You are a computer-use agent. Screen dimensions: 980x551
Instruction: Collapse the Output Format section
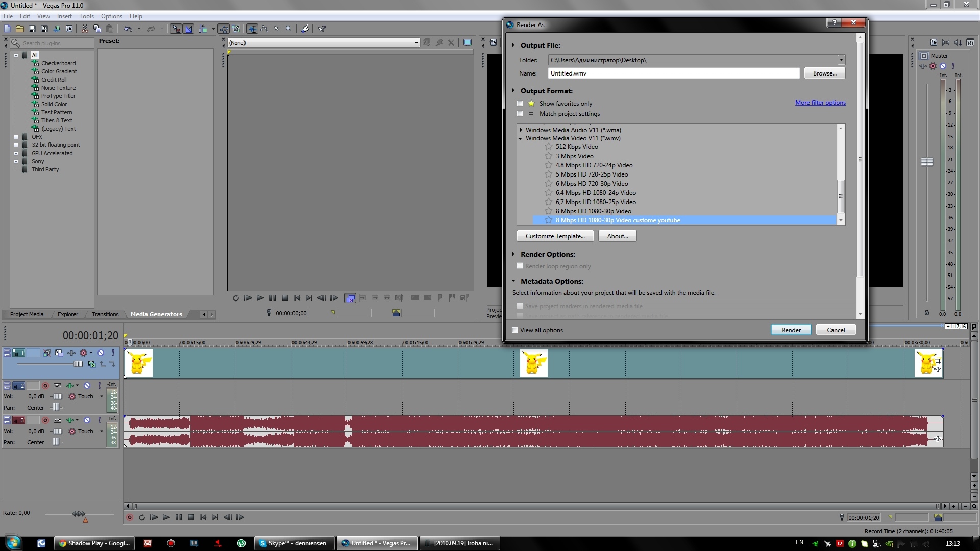(x=513, y=91)
